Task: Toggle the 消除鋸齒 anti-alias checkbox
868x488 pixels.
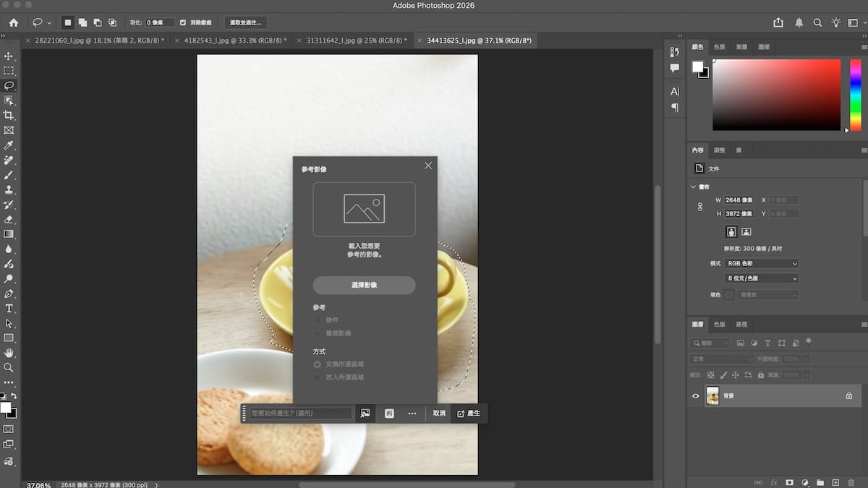Action: (x=183, y=22)
